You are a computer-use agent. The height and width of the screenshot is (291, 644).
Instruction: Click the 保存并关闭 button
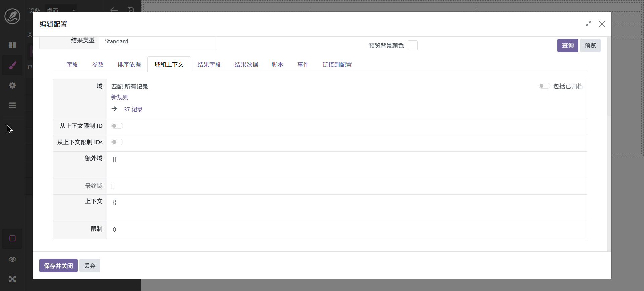(x=58, y=266)
